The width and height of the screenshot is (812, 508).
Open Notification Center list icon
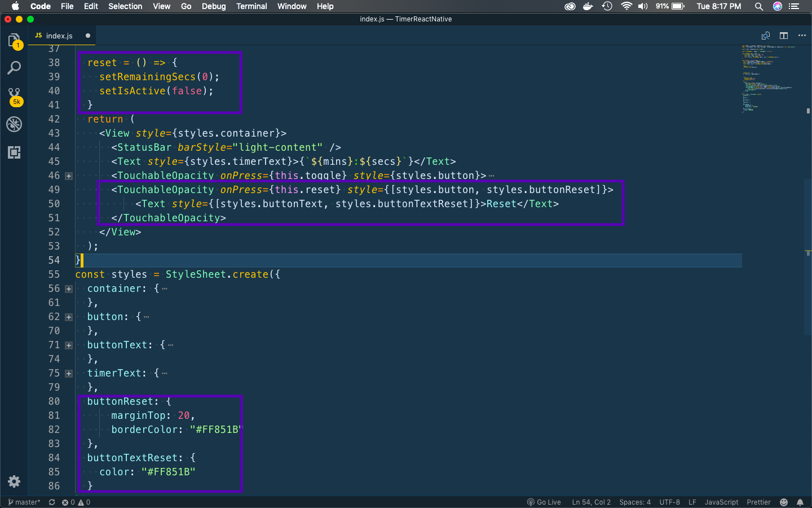pos(795,6)
